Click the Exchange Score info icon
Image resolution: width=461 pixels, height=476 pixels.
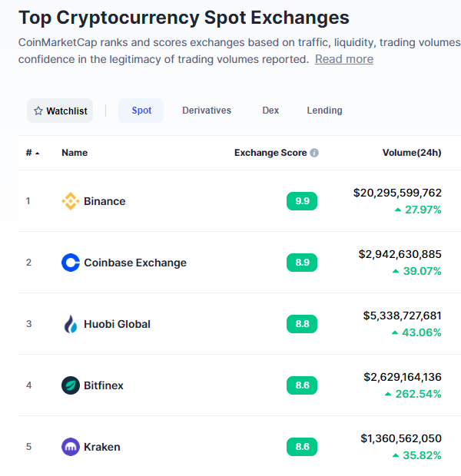314,153
